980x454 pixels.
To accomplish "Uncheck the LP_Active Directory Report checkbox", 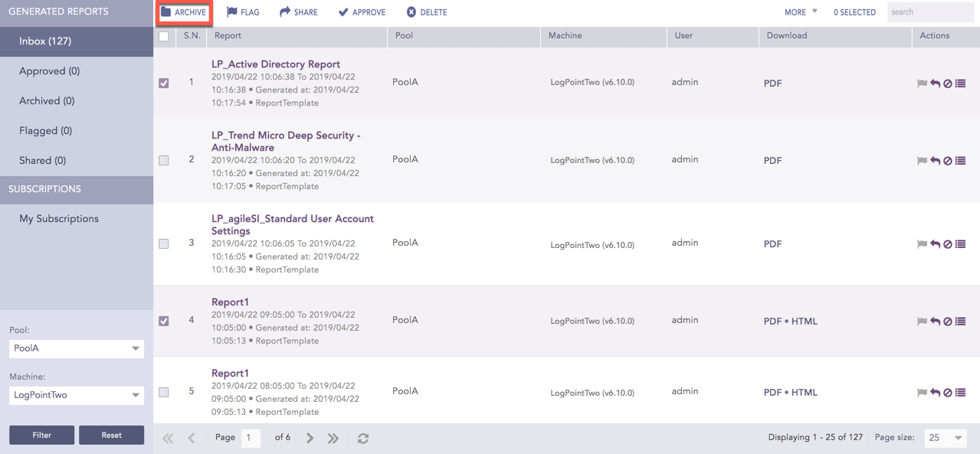I will (x=164, y=83).
